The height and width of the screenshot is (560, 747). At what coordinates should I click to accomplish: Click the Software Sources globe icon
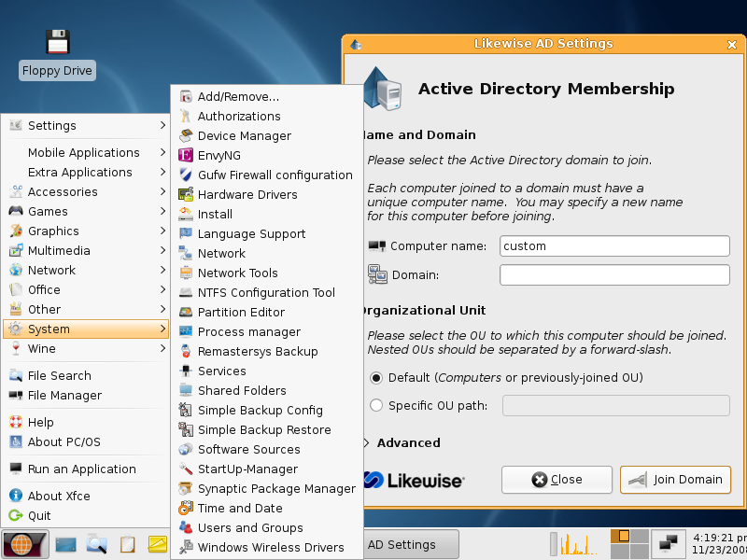pos(186,449)
